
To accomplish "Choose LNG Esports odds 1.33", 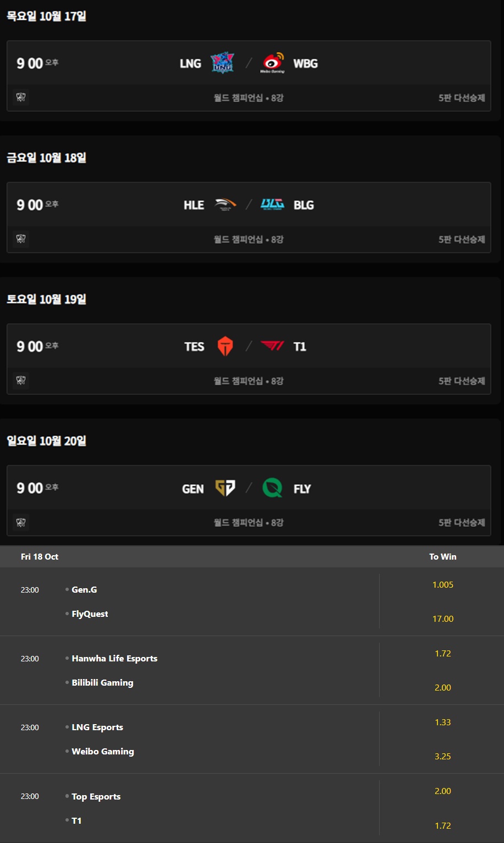I will (x=443, y=722).
